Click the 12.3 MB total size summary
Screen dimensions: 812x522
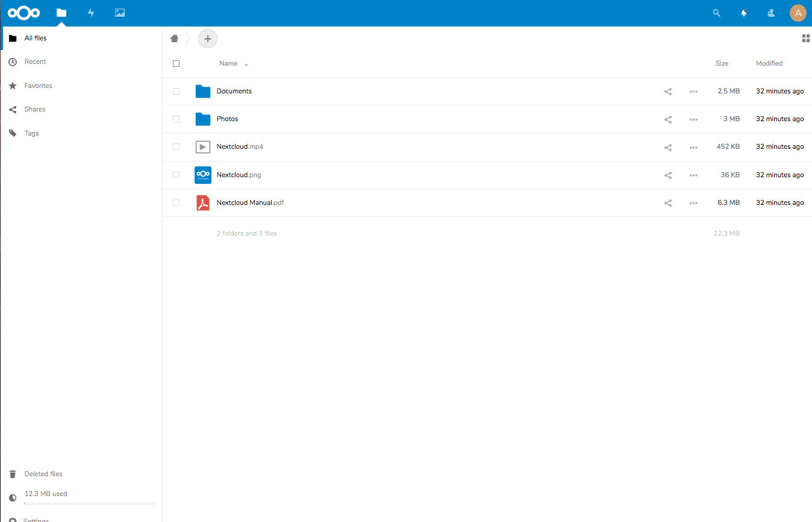(x=726, y=233)
